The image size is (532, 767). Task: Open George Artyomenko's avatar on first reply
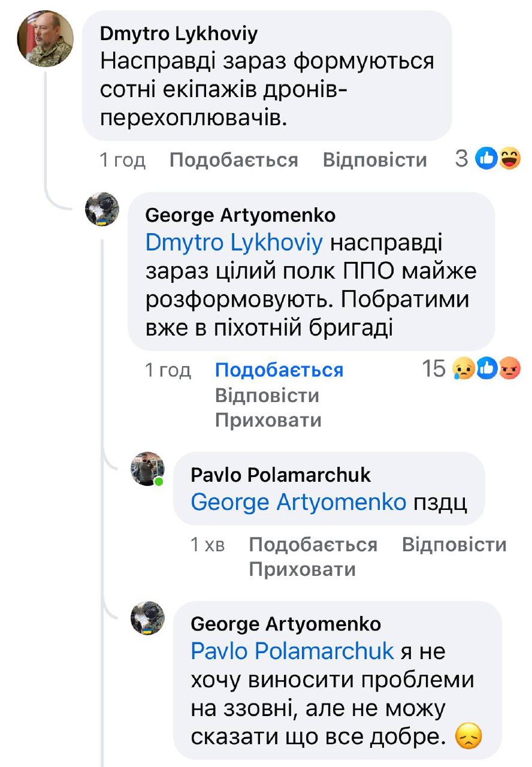(x=102, y=209)
